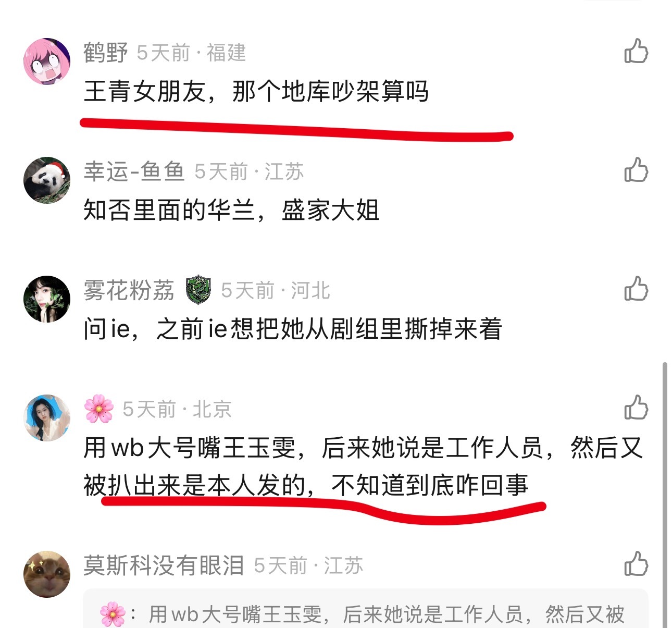Reply to the comment 王青女朋友，那个地库吵架算吗
Image resolution: width=672 pixels, height=628 pixels.
256,91
